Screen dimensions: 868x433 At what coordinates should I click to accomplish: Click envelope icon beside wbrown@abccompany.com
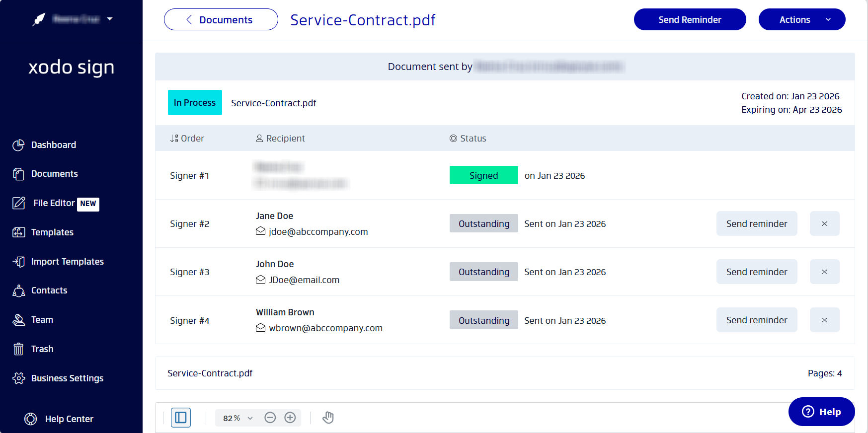(260, 328)
